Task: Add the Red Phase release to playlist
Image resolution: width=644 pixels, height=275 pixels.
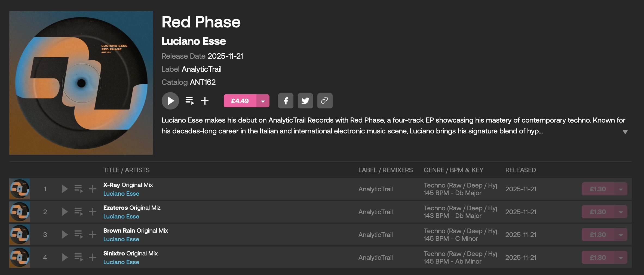Action: pos(205,101)
